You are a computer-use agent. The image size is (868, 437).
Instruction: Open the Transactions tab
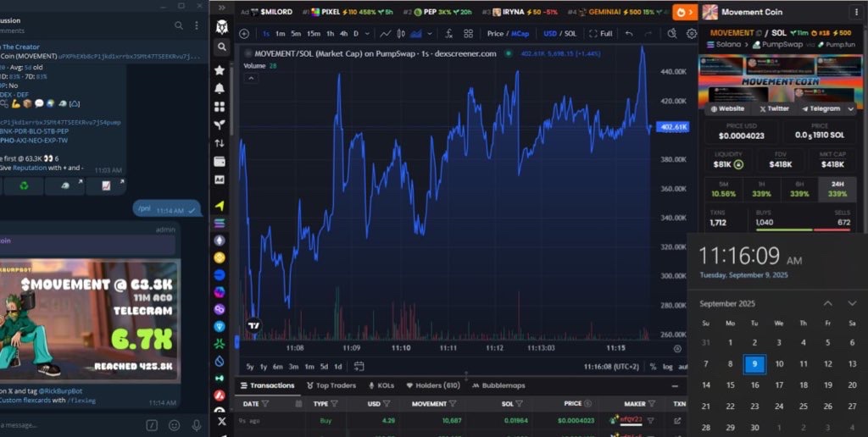point(267,385)
